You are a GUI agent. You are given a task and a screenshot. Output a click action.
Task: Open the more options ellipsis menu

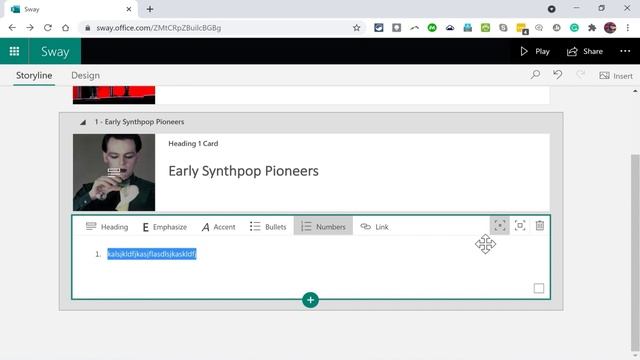pyautogui.click(x=625, y=51)
